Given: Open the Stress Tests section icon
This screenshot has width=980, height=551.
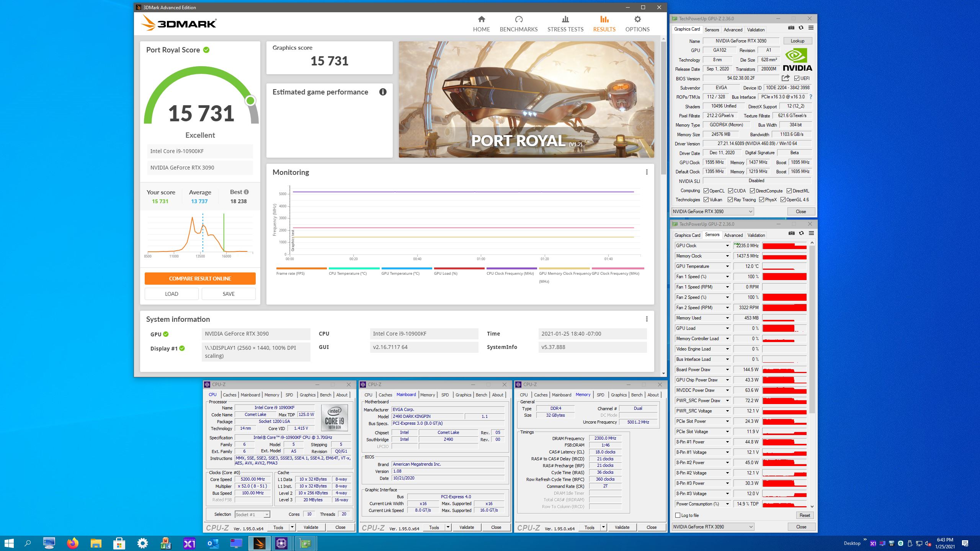Looking at the screenshot, I should 565,19.
